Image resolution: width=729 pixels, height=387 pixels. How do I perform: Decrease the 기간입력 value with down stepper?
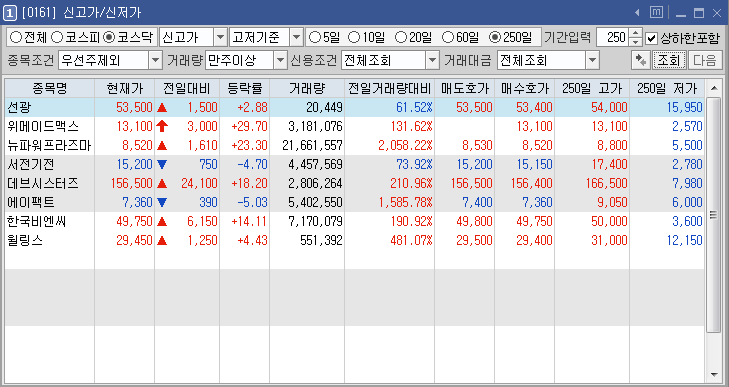pyautogui.click(x=635, y=42)
